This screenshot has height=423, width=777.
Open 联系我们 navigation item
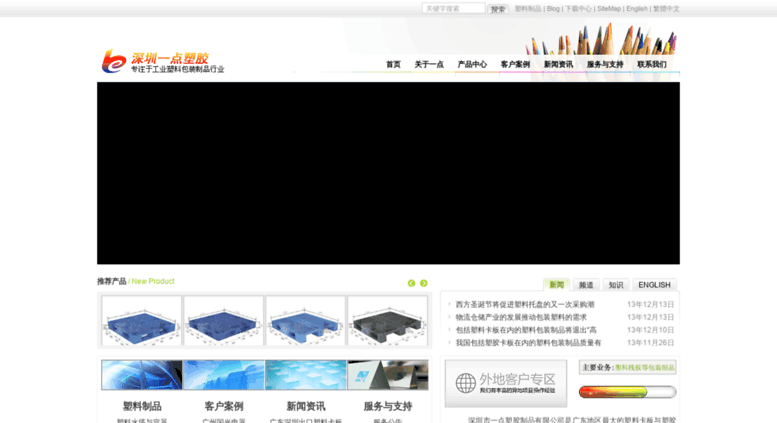click(652, 64)
